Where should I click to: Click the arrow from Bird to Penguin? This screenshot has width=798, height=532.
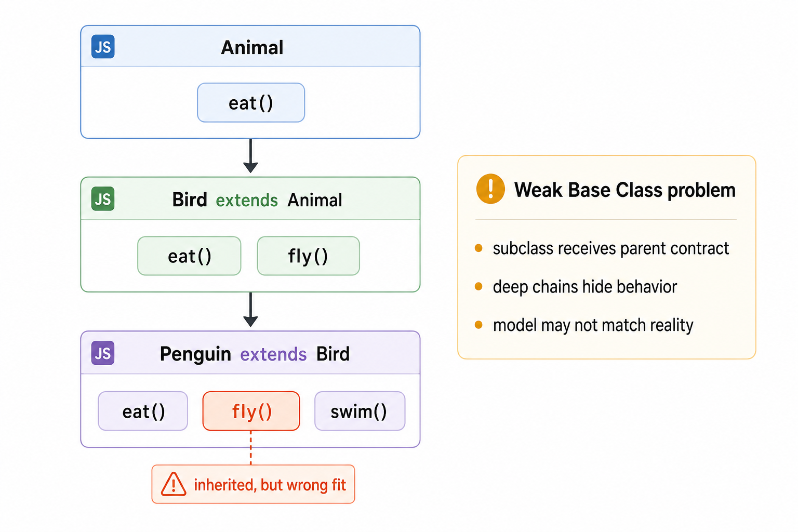click(250, 310)
